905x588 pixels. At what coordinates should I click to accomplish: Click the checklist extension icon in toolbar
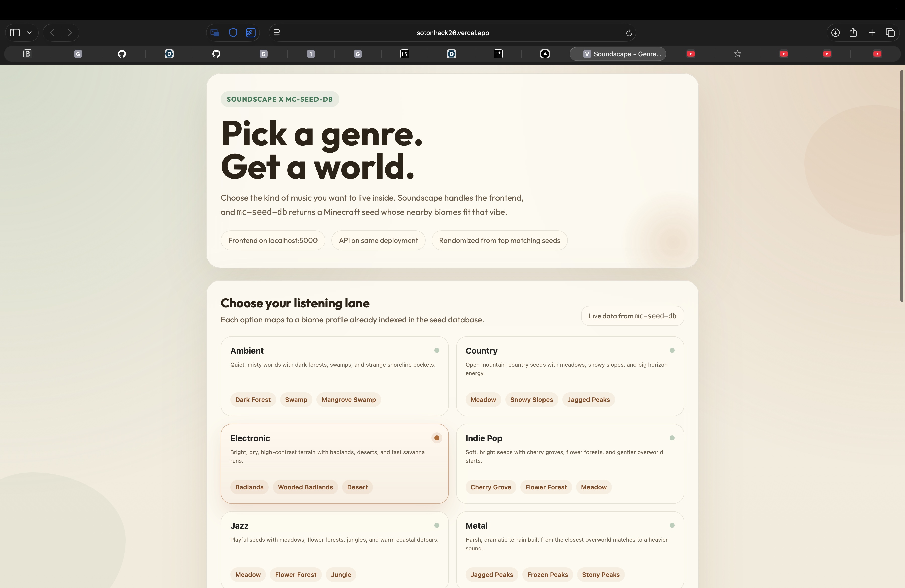pos(251,33)
